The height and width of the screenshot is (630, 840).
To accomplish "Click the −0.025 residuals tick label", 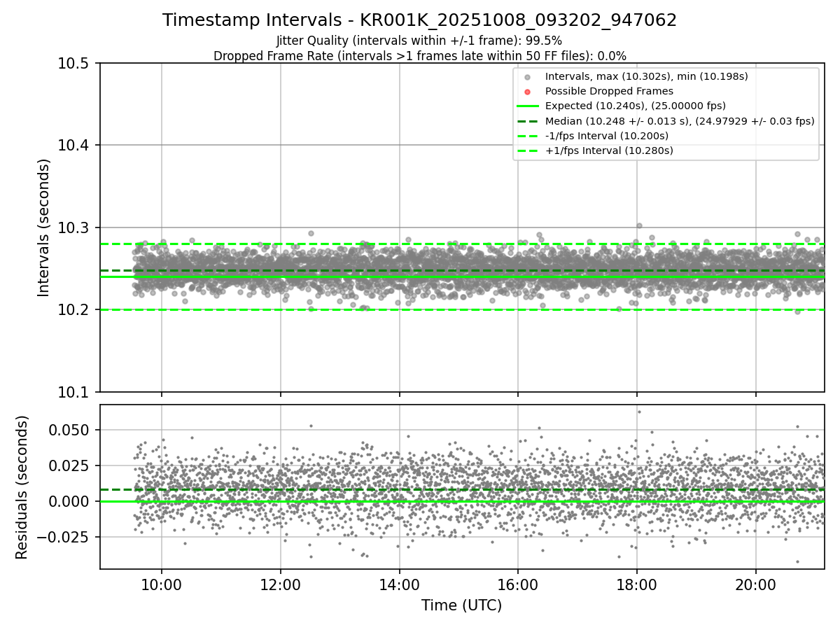I will pos(63,537).
